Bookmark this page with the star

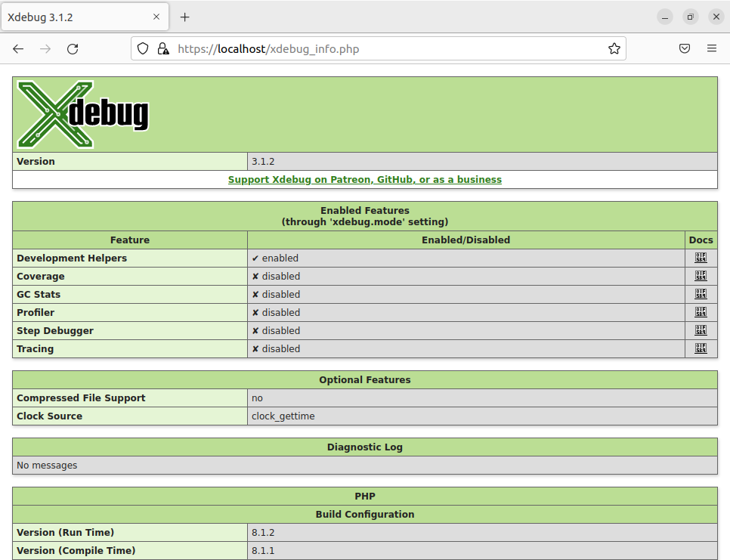(614, 48)
